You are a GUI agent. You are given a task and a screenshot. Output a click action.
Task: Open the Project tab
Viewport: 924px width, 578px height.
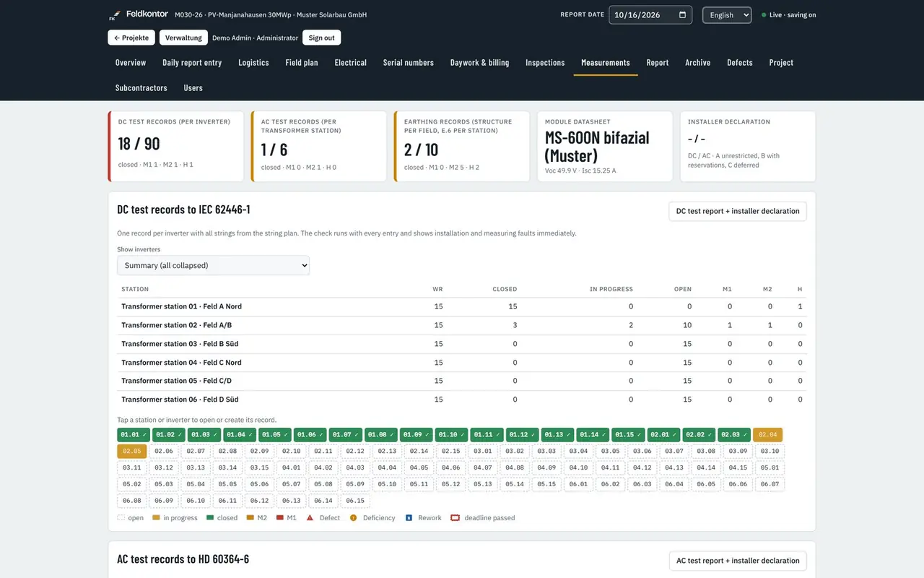click(781, 63)
